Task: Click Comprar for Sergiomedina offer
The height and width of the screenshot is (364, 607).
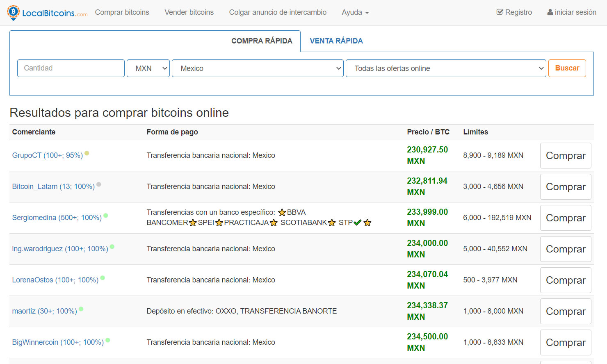Action: 566,218
